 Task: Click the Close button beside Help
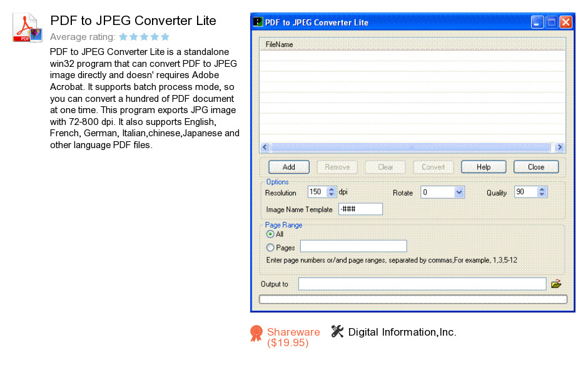(536, 167)
